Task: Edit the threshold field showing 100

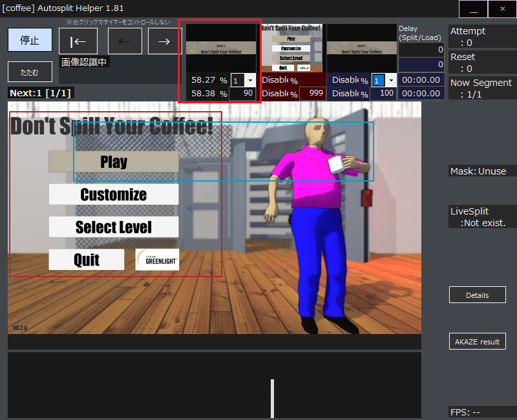Action: coord(383,93)
